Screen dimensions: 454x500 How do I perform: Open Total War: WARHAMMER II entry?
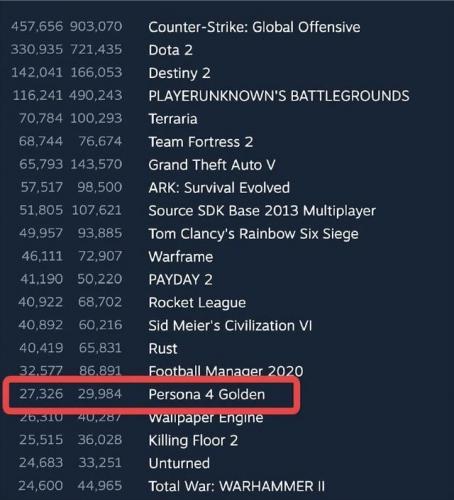(x=237, y=486)
